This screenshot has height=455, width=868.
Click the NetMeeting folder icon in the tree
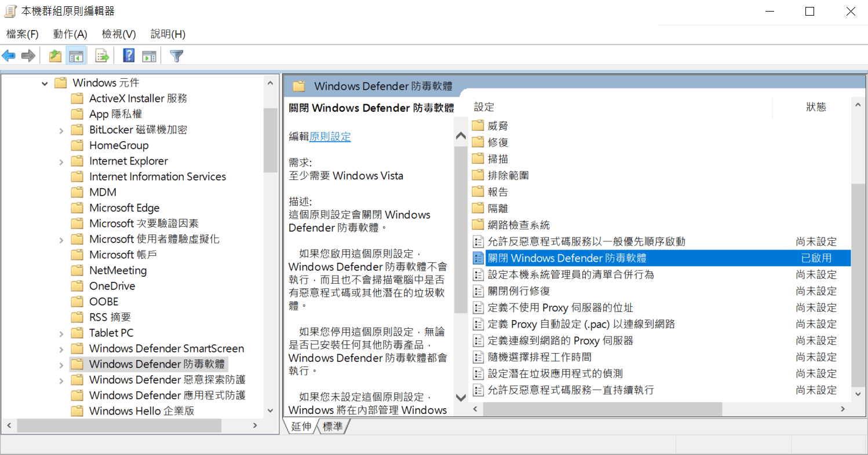[77, 270]
